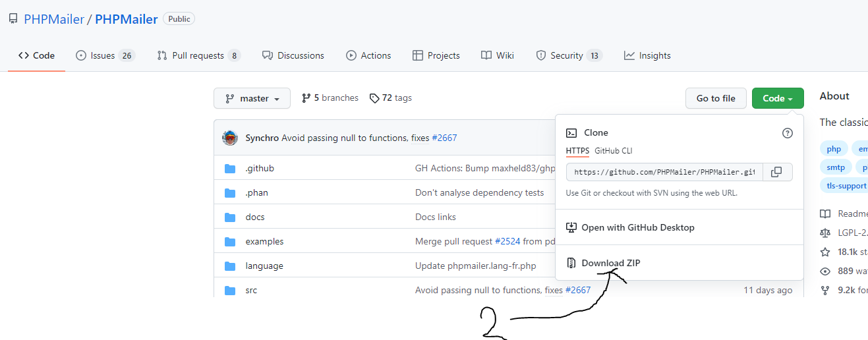Open the Issues tab
This screenshot has height=340, width=868.
[x=105, y=55]
